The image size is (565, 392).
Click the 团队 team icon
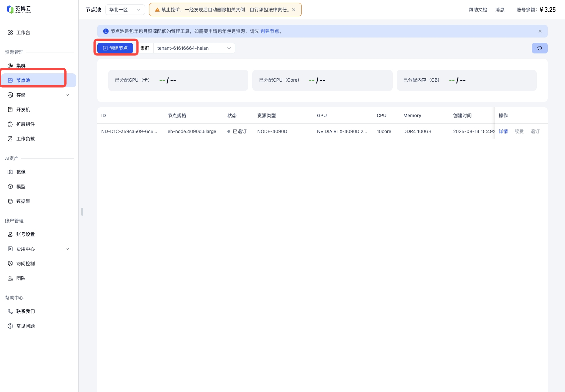10,278
